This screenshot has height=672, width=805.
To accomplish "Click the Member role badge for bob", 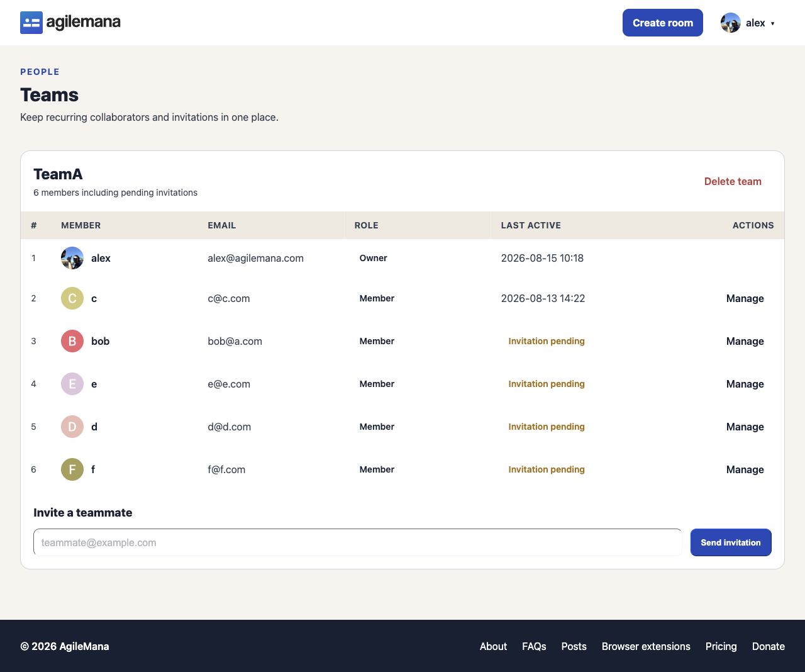I will [x=377, y=341].
